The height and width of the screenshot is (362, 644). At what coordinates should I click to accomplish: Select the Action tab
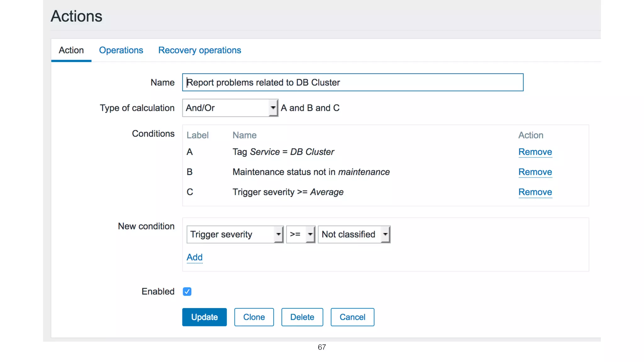[71, 50]
